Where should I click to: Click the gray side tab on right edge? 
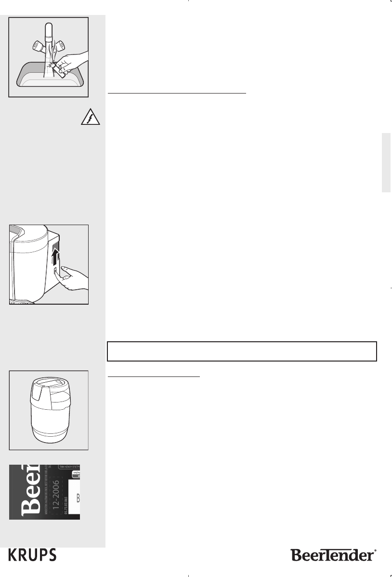(x=386, y=162)
